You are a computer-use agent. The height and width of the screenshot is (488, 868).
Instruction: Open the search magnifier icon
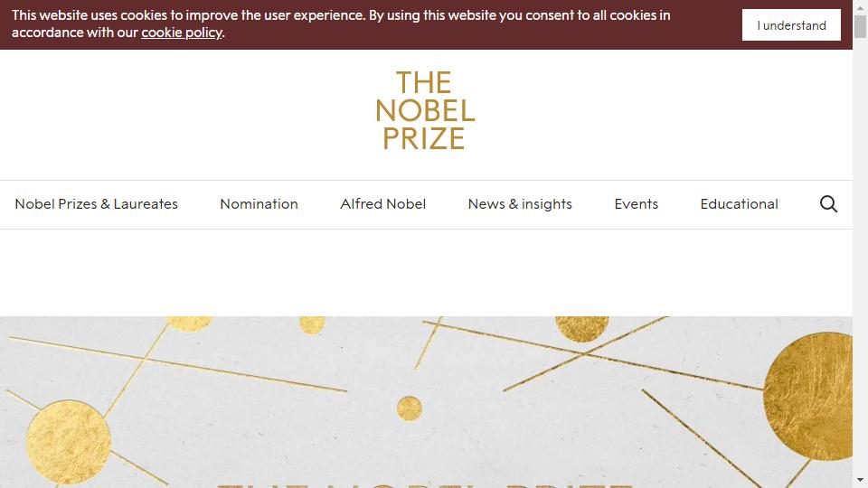pyautogui.click(x=828, y=204)
